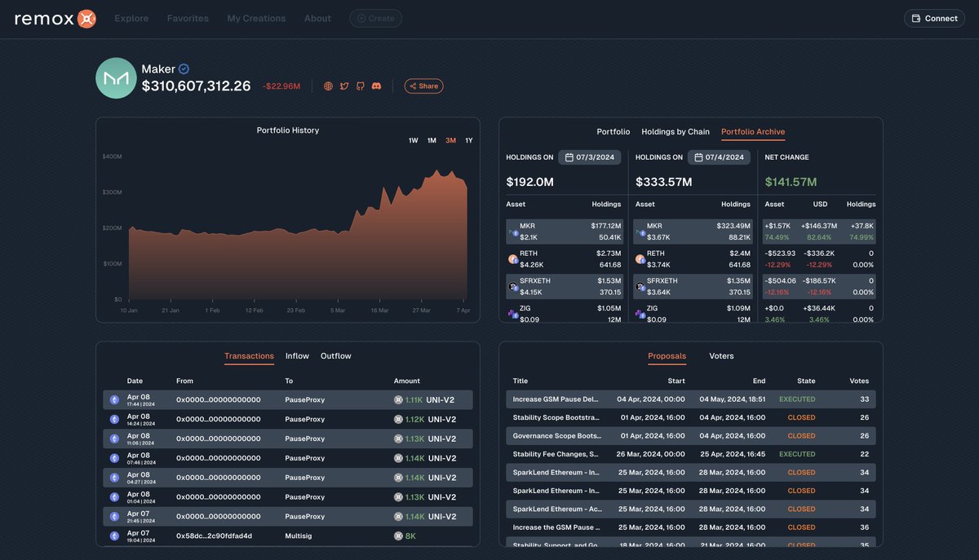Select the 1M chart range
Viewport: 979px width, 560px height.
(x=432, y=140)
